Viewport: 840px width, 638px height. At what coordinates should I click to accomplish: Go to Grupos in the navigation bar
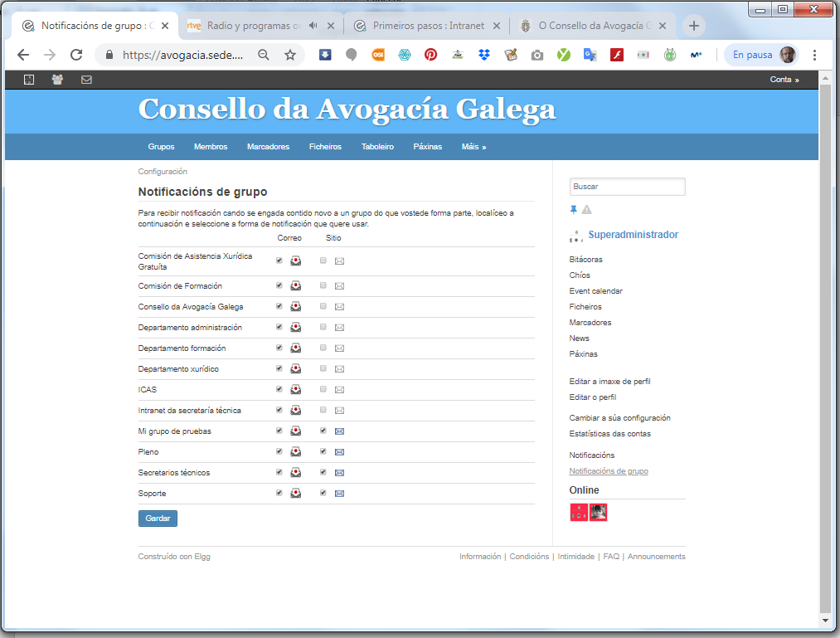[161, 147]
